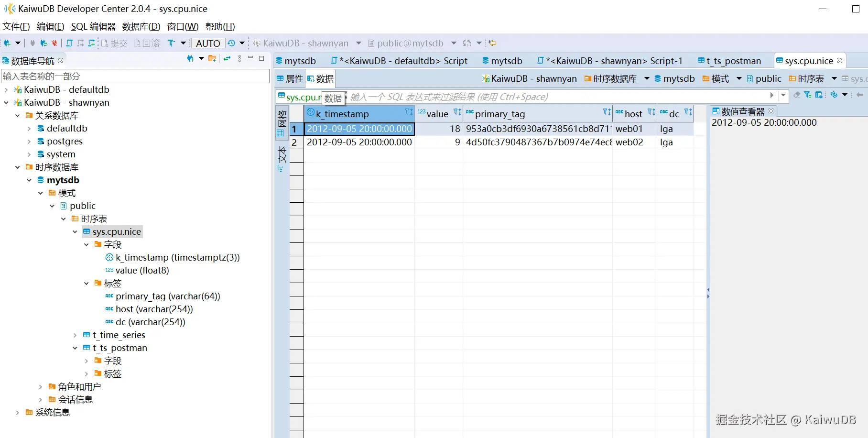Minimize the database navigator panel
The width and height of the screenshot is (868, 438).
tap(250, 58)
